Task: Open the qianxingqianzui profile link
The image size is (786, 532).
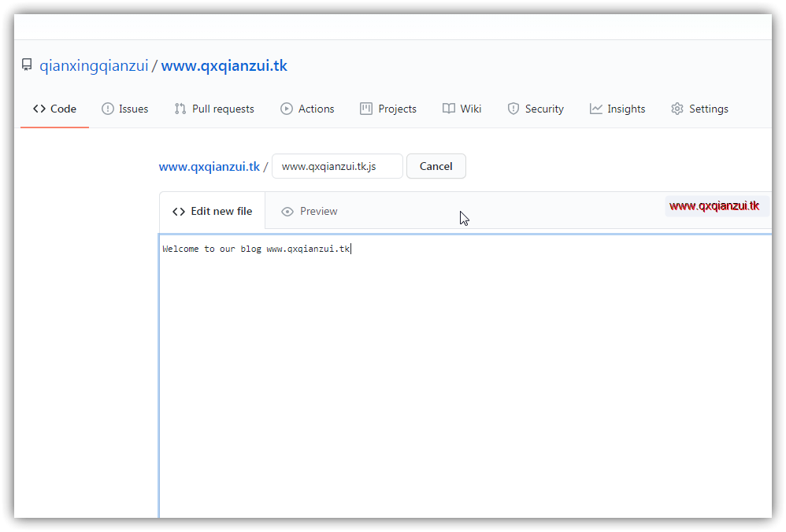Action: coord(94,65)
